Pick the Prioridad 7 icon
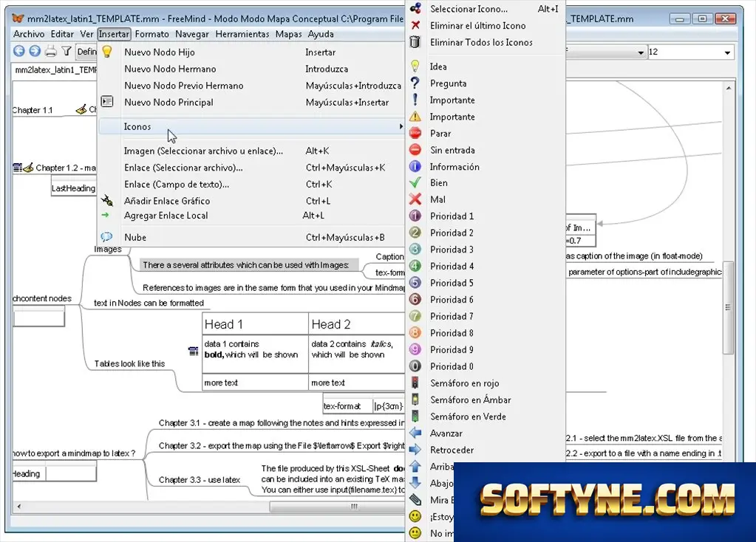Image resolution: width=756 pixels, height=542 pixels. pos(415,316)
